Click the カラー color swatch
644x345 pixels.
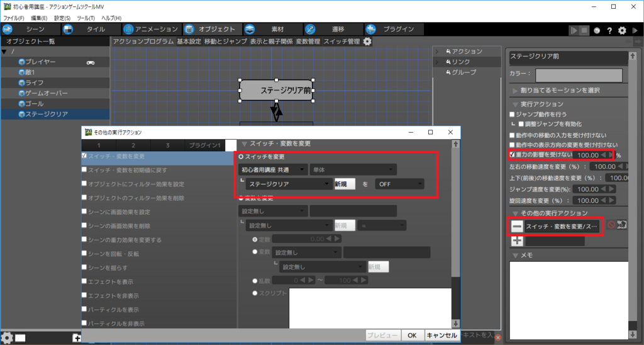tap(579, 76)
